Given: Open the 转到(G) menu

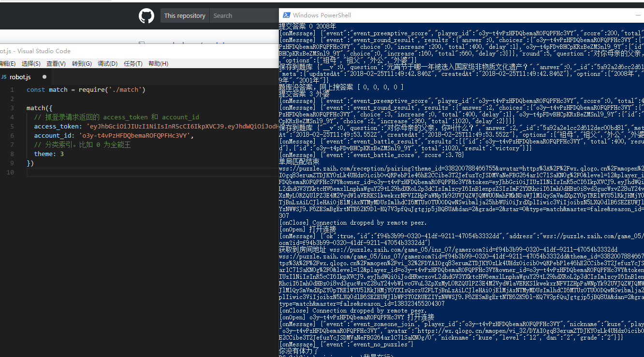Looking at the screenshot, I should (x=82, y=64).
